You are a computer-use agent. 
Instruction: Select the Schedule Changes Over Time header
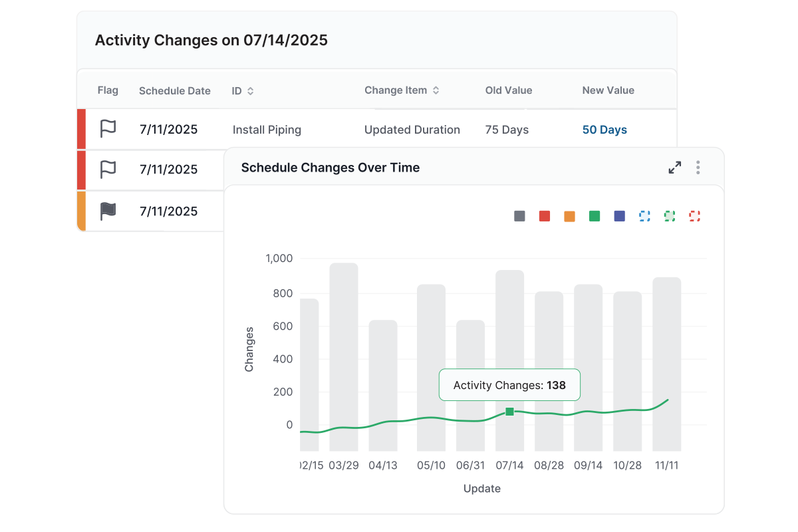[x=331, y=168]
